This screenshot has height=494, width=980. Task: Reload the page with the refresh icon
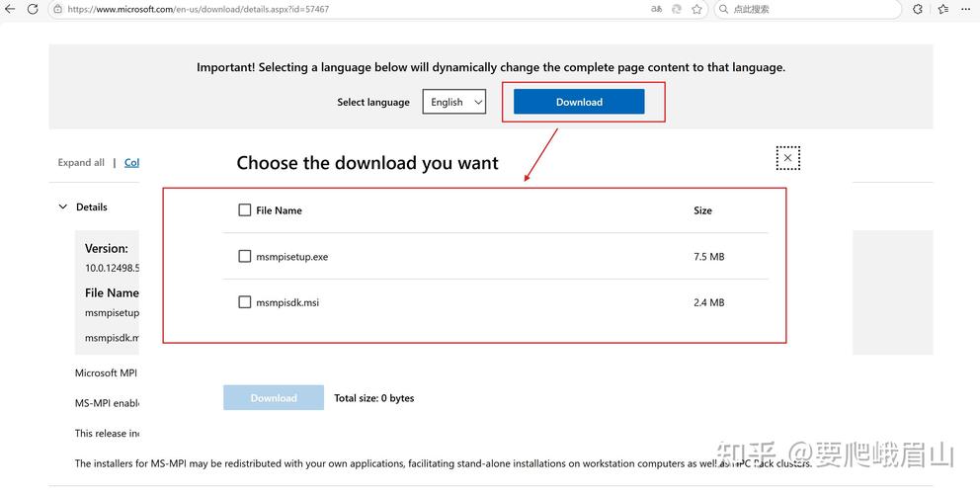click(33, 9)
